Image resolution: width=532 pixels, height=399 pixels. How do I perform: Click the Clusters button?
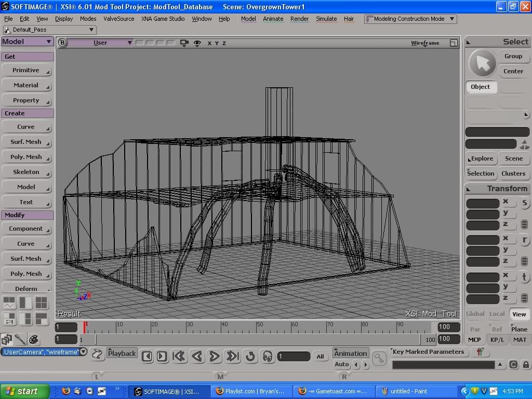pos(513,174)
